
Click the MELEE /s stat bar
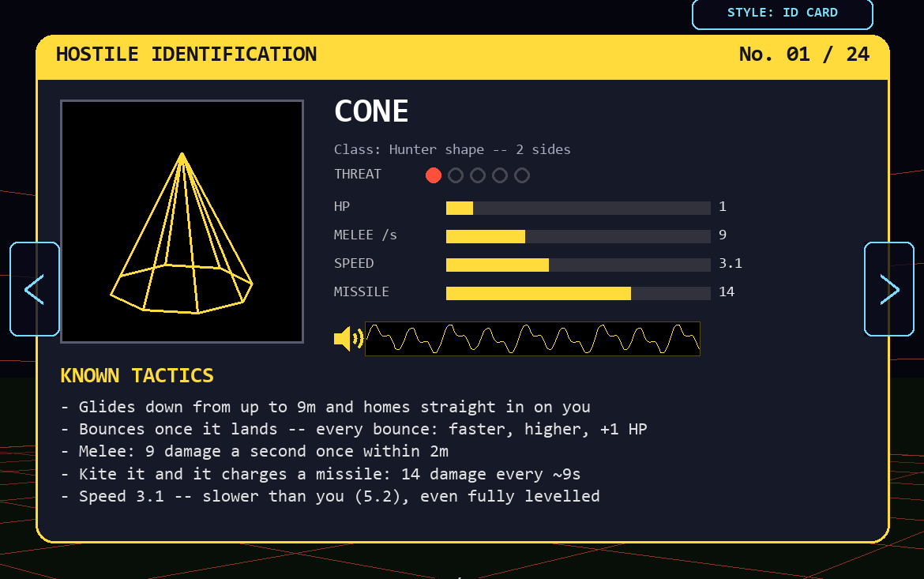pos(578,236)
